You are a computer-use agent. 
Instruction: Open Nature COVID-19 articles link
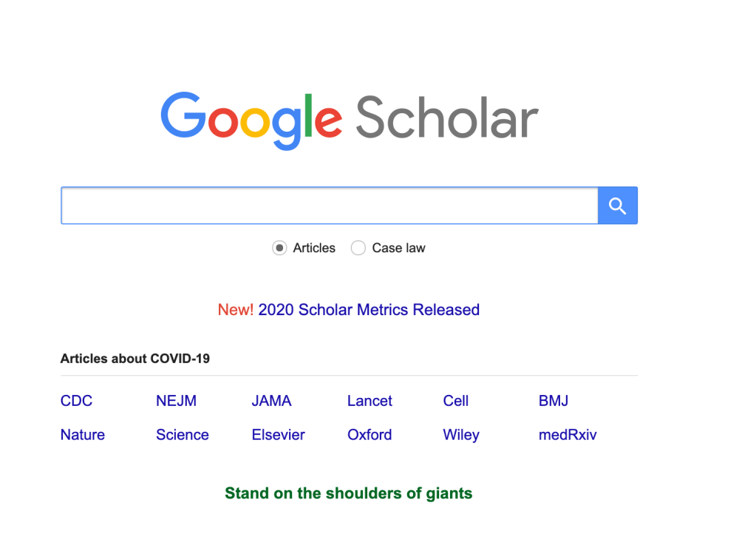[83, 435]
